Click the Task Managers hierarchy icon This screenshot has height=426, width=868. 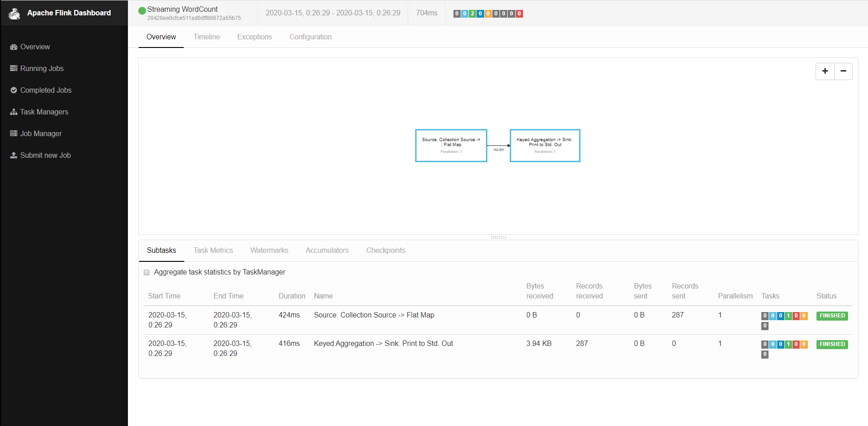14,112
